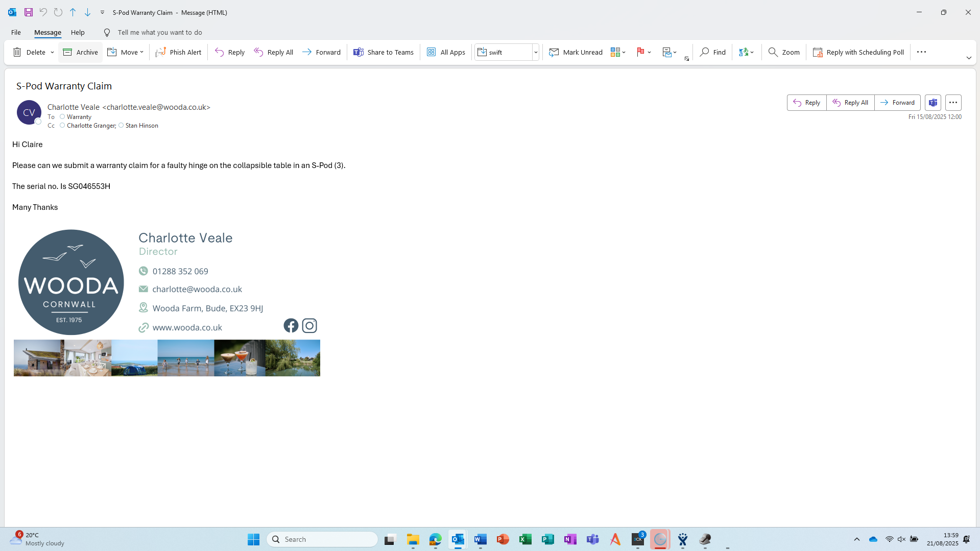
Task: Reply with Scheduling Poll
Action: (858, 52)
